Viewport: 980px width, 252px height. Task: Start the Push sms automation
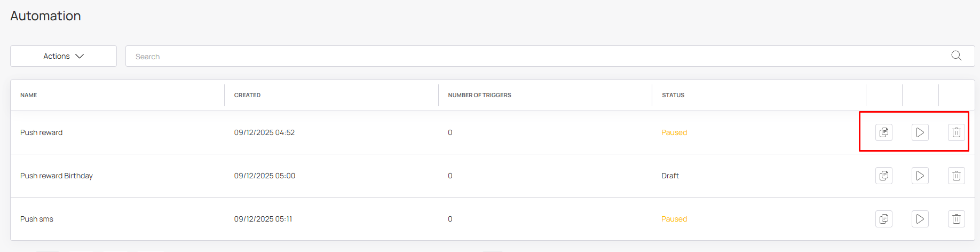coord(920,219)
